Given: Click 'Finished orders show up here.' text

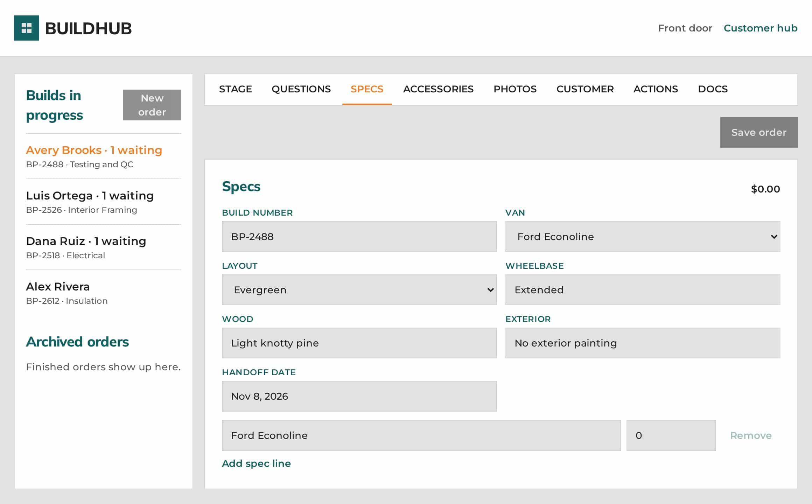Looking at the screenshot, I should (103, 367).
